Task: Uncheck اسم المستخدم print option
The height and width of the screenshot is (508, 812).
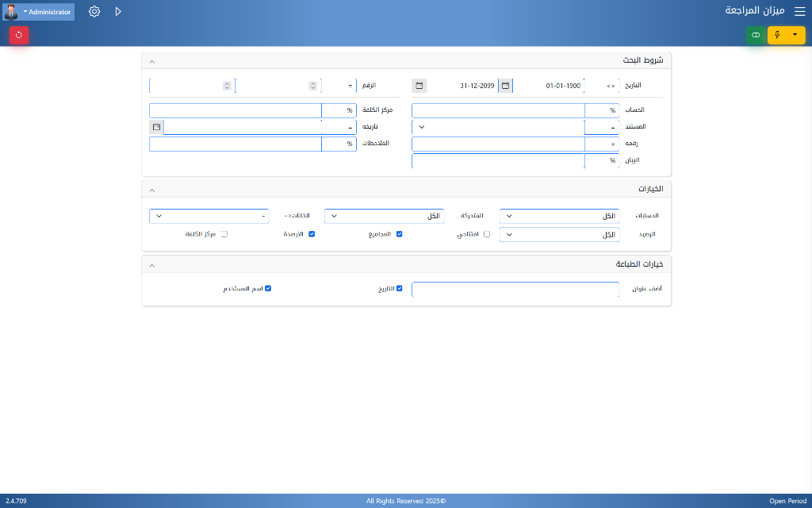Action: (268, 288)
